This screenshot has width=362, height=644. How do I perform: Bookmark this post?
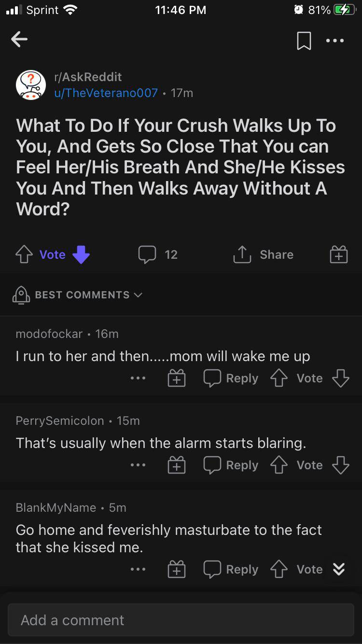(x=304, y=41)
